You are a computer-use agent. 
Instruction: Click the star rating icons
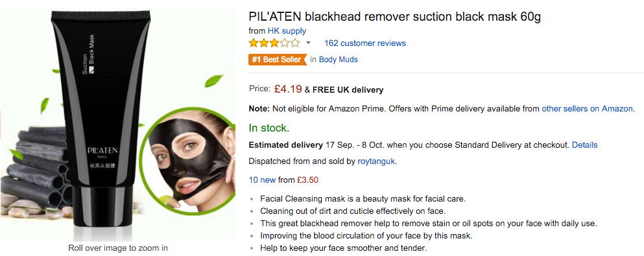[274, 43]
